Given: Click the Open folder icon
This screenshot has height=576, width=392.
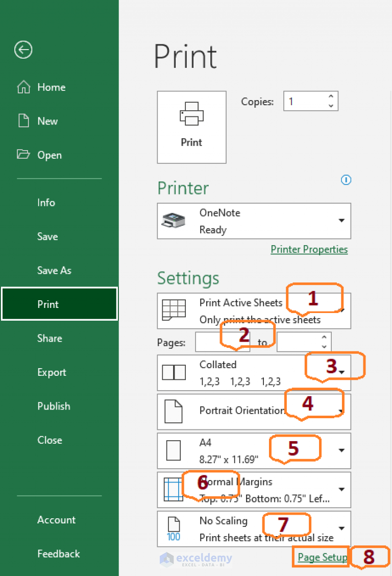Looking at the screenshot, I should (23, 154).
